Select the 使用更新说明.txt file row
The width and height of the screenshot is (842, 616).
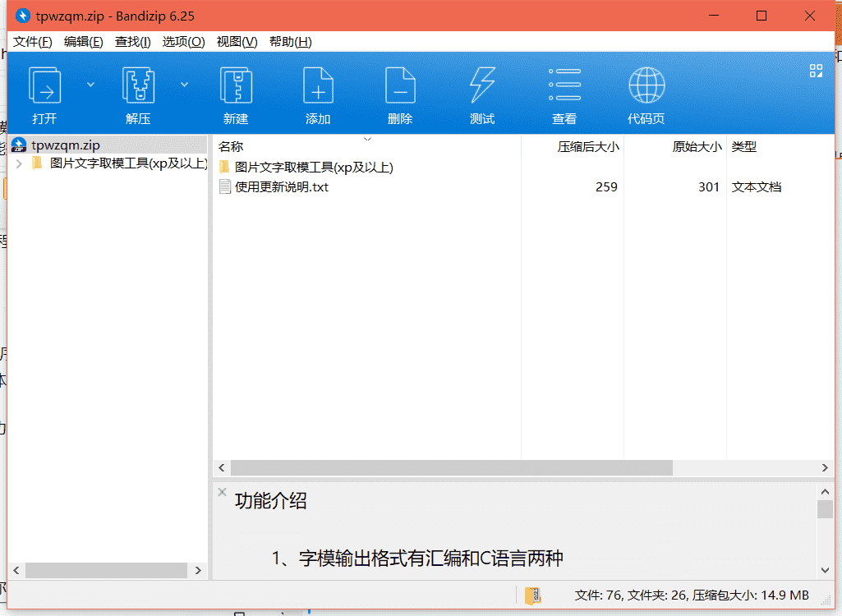pos(282,187)
